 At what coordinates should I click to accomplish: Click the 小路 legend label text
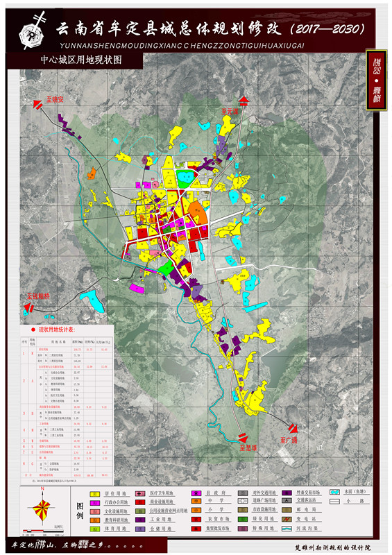pos(356,501)
